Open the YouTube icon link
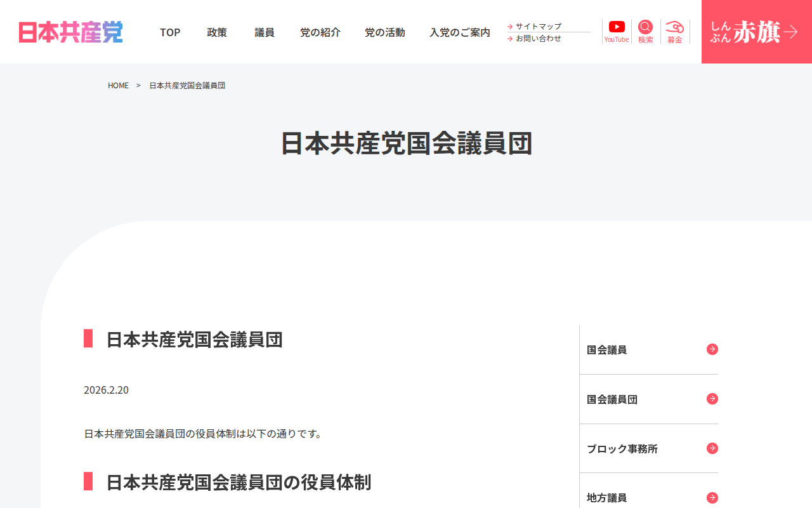Screen dimensions: 812x508 tap(617, 32)
